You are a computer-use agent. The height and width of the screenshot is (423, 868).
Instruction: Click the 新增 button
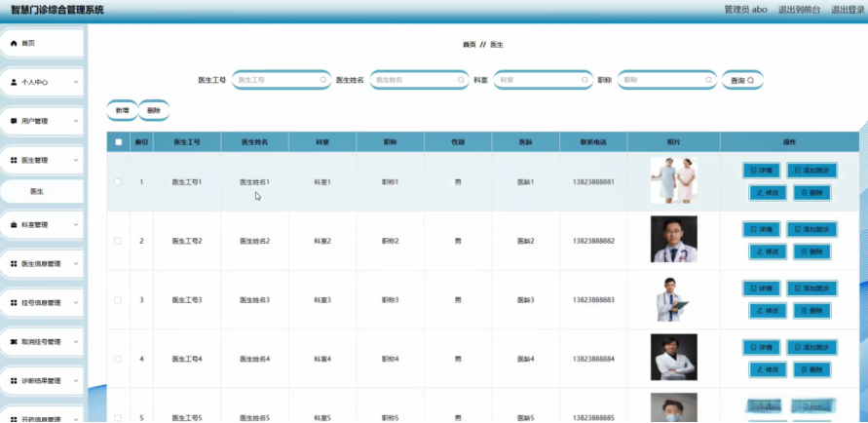[x=122, y=111]
